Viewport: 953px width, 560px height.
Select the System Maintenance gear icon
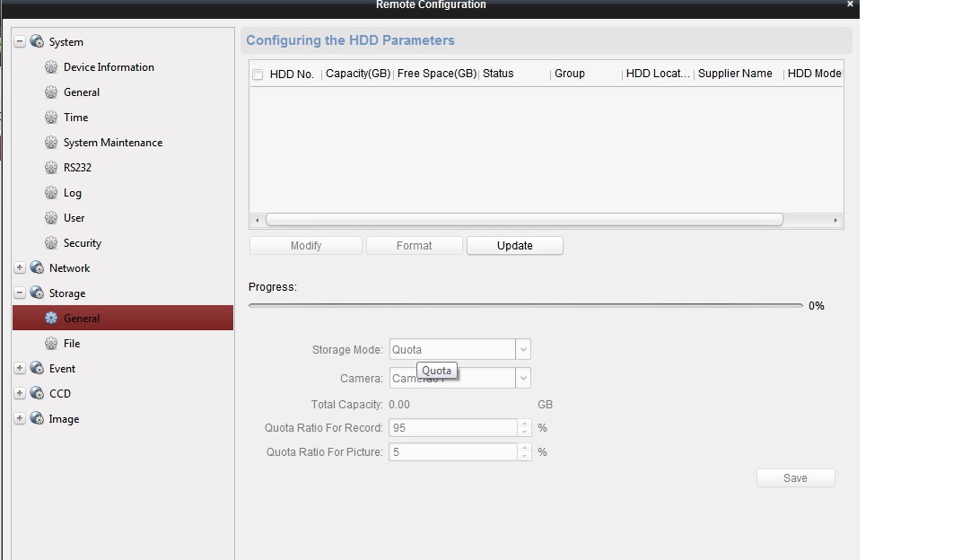click(51, 143)
